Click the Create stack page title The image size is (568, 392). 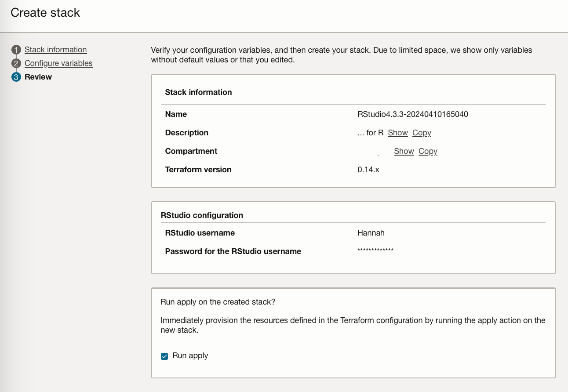pos(45,13)
